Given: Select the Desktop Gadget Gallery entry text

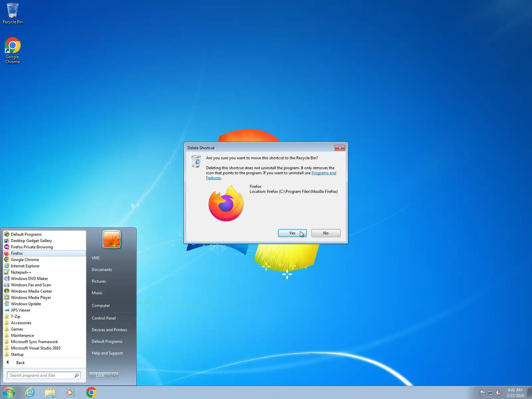Looking at the screenshot, I should (x=32, y=241).
